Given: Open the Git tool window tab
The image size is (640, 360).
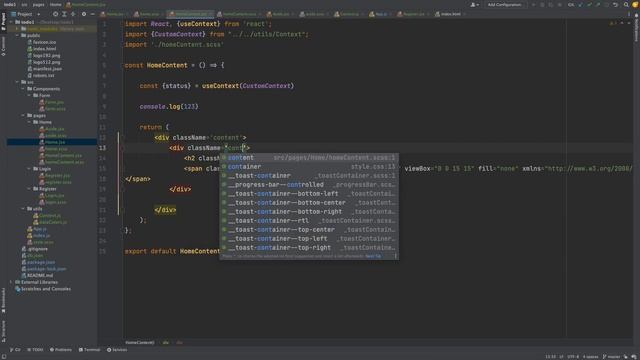Looking at the screenshot, I should click(15, 350).
